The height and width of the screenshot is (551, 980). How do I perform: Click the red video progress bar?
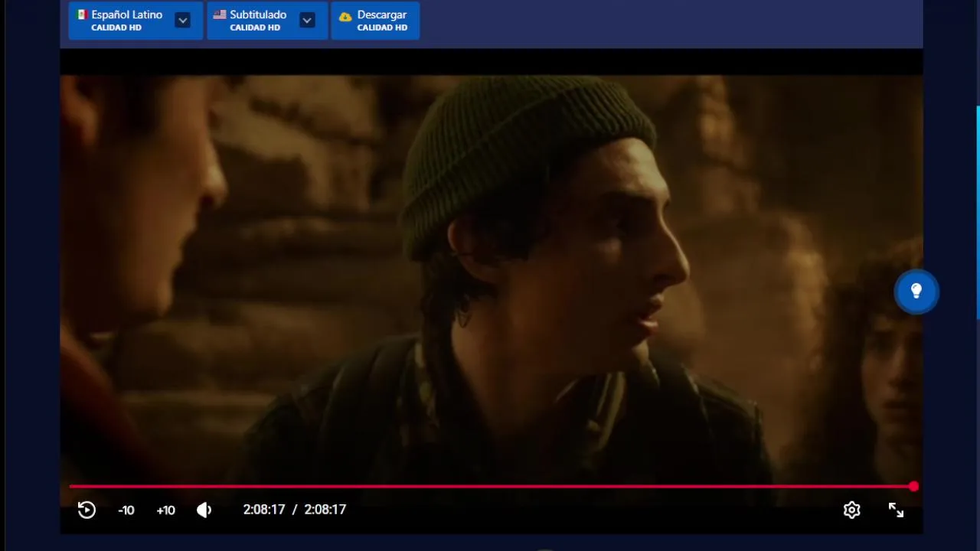click(492, 486)
